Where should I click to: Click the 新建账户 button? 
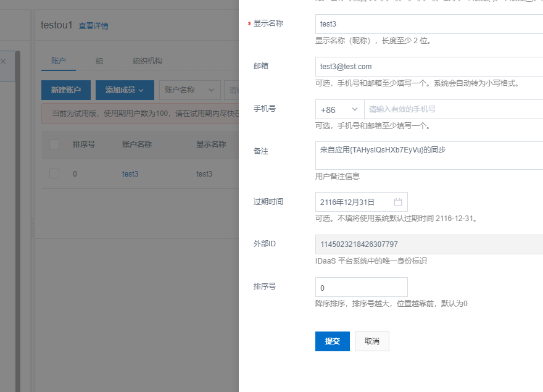coord(66,90)
